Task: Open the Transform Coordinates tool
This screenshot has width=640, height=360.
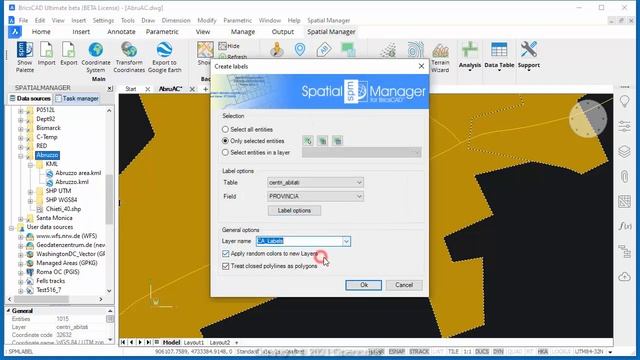Action: point(129,57)
